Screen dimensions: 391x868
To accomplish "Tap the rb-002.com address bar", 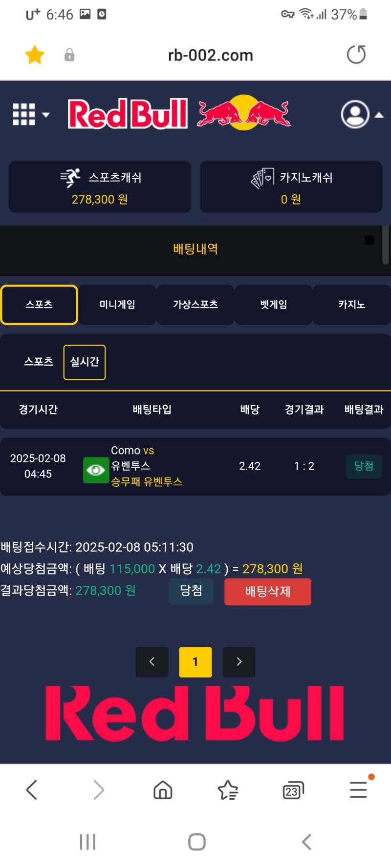I will pyautogui.click(x=210, y=55).
